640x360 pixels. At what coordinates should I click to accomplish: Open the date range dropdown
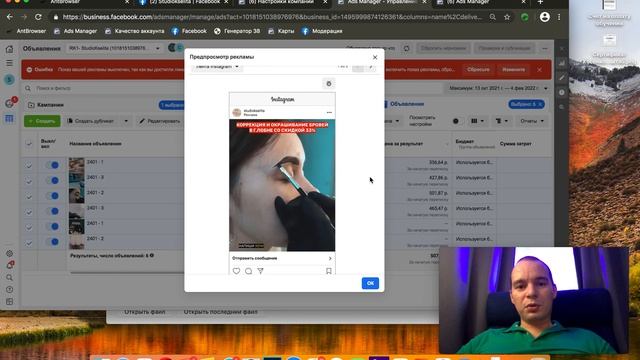coord(498,88)
